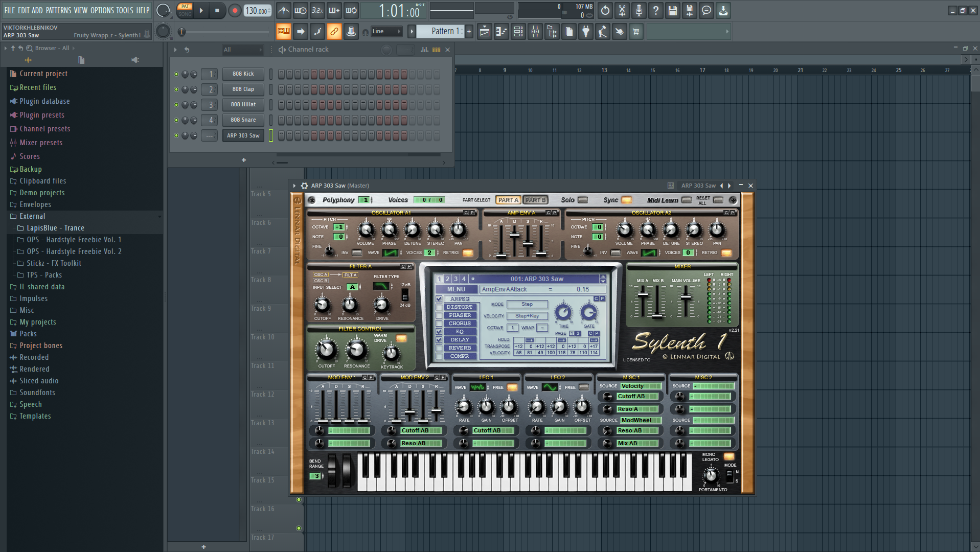The height and width of the screenshot is (552, 980).
Task: Collapse the External folder
Action: [32, 216]
